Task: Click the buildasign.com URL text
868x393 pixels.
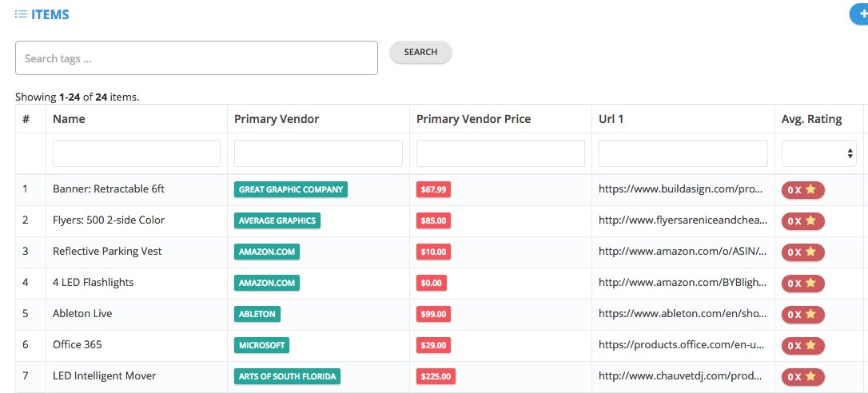Action: coord(682,189)
